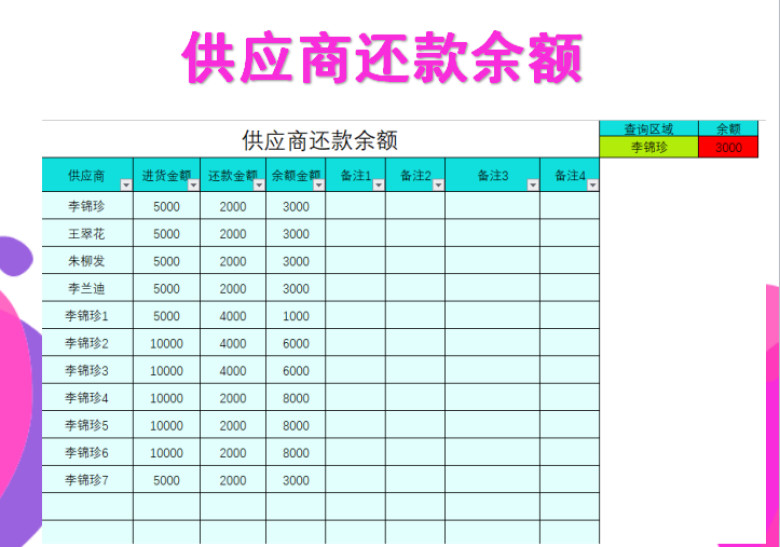Select the green 李锦珍 query cell
Image resolution: width=780 pixels, height=547 pixels.
649,147
